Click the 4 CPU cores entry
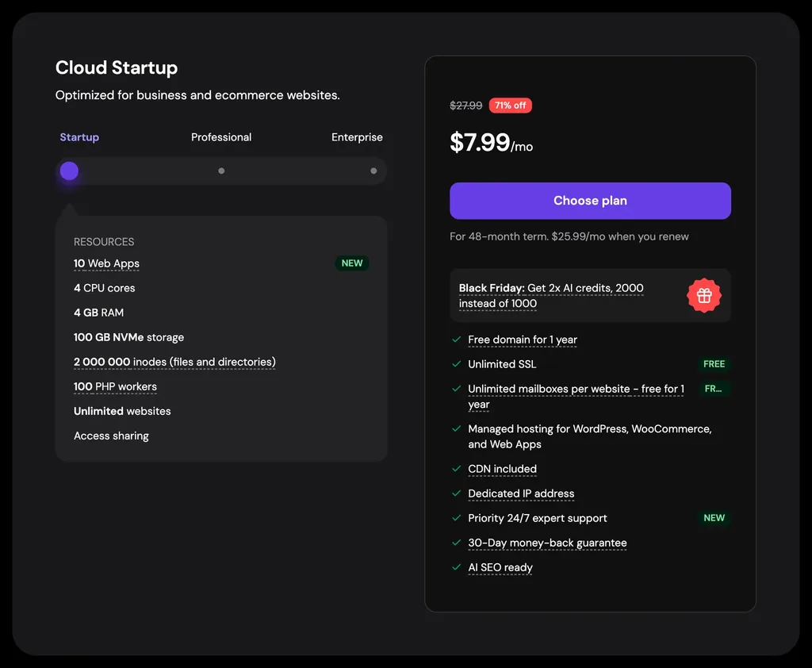This screenshot has height=668, width=812. [x=104, y=288]
